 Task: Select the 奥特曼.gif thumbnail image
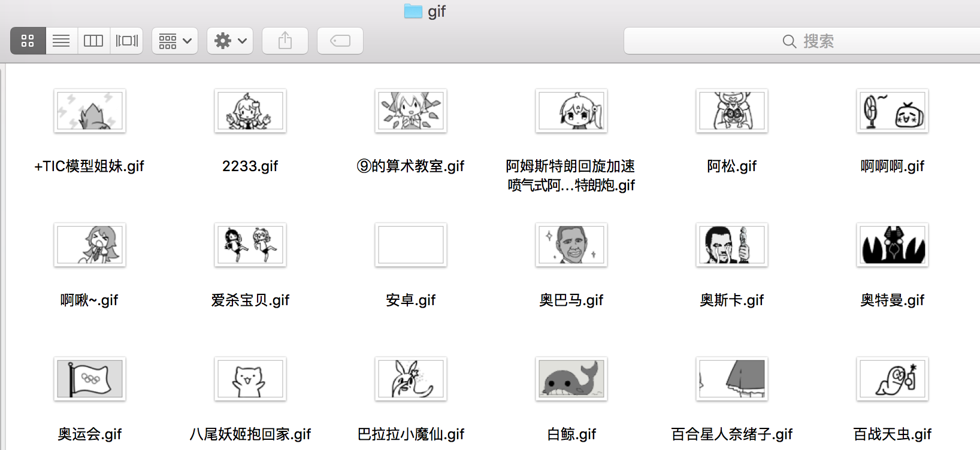pos(893,245)
